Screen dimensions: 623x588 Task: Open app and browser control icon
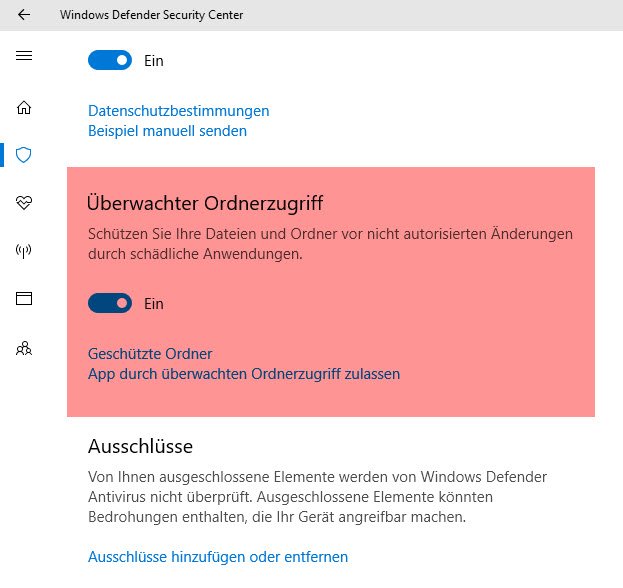[x=24, y=298]
